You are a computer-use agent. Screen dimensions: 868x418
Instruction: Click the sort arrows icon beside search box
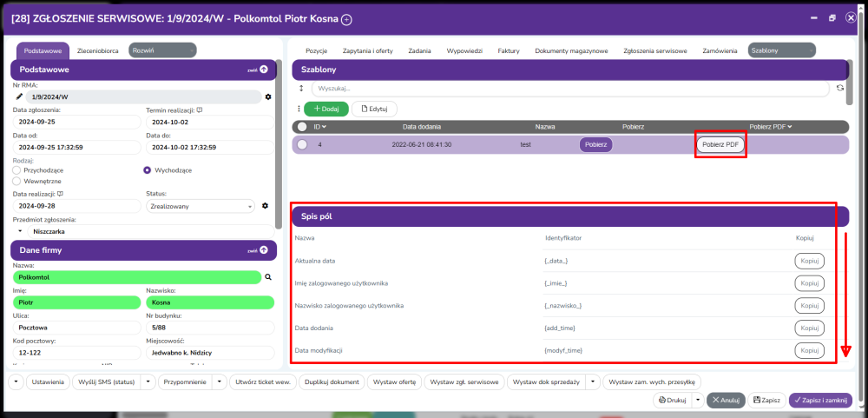[x=301, y=88]
